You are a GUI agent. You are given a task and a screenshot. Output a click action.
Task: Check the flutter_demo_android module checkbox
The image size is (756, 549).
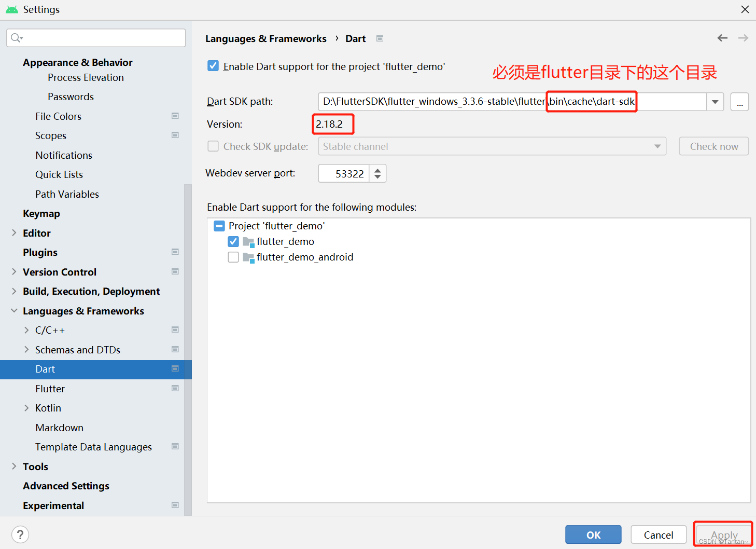coord(233,257)
